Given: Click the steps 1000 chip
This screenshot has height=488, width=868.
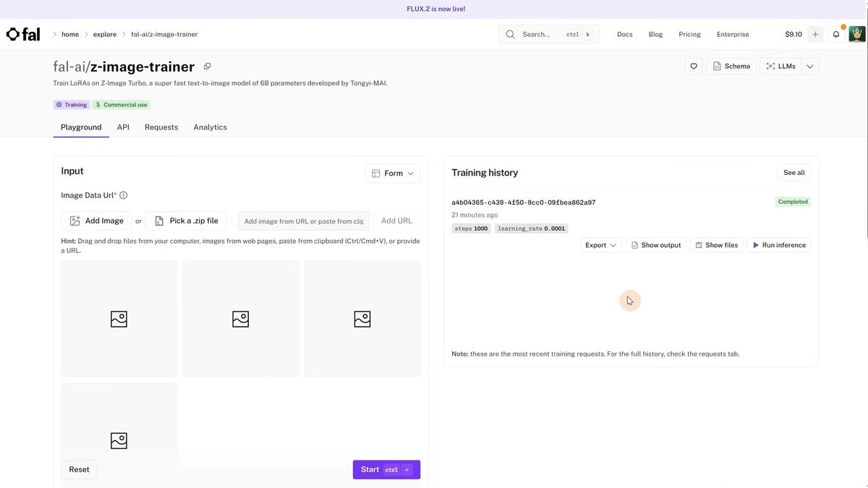Looking at the screenshot, I should [x=471, y=228].
